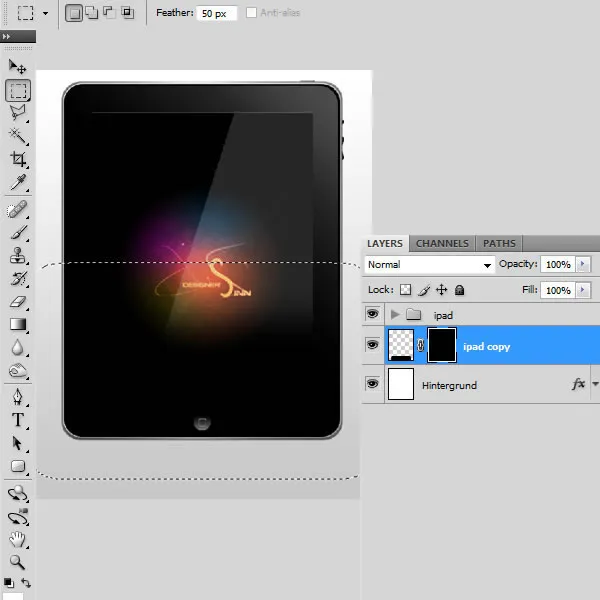
Task: Select the 3D Rotate tool
Action: 18,493
